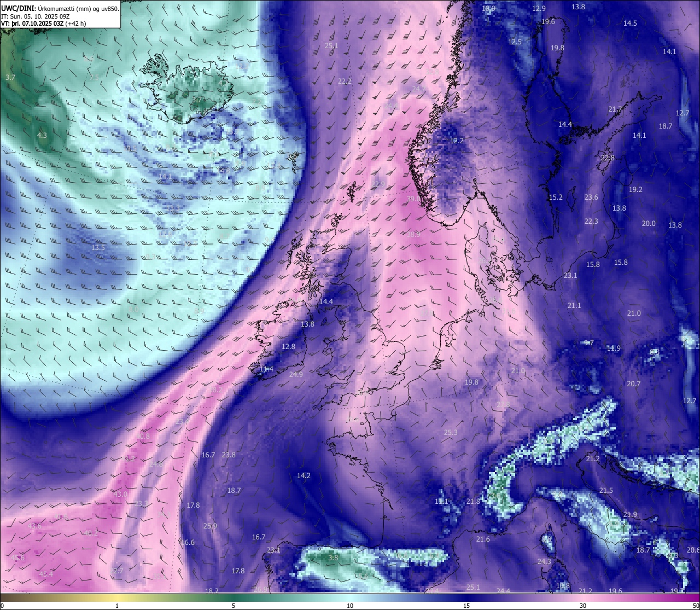The width and height of the screenshot is (700, 610).
Task: Click the legend tick label '5'
Action: [234, 606]
